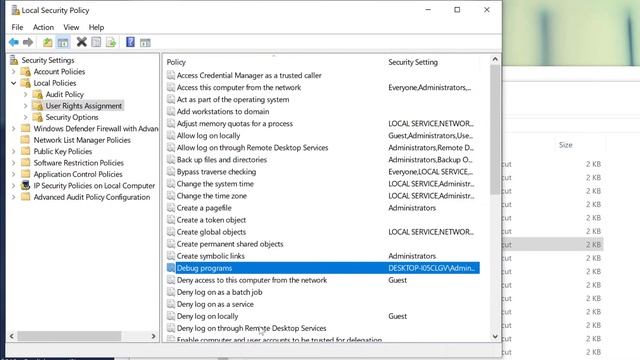Click the Delete X toolbar icon

coord(82,42)
